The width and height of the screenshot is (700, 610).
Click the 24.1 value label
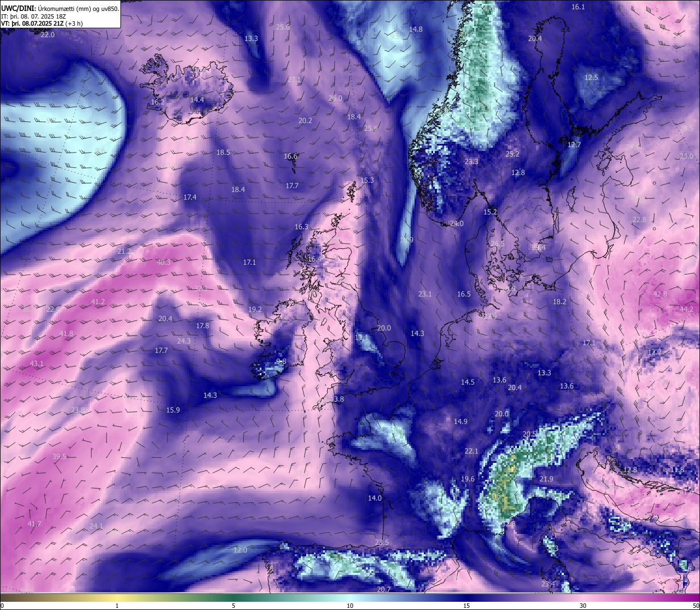[x=96, y=526]
